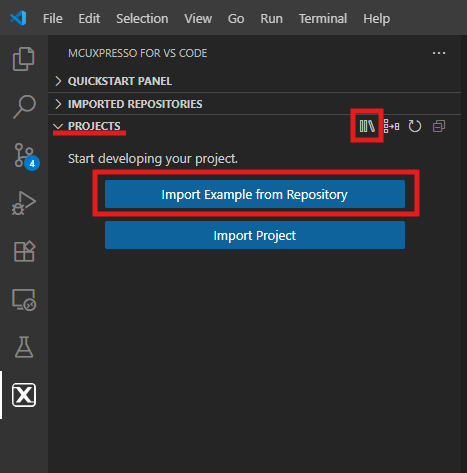Click Import Example from Repository books icon
467x473 pixels.
pos(367,126)
